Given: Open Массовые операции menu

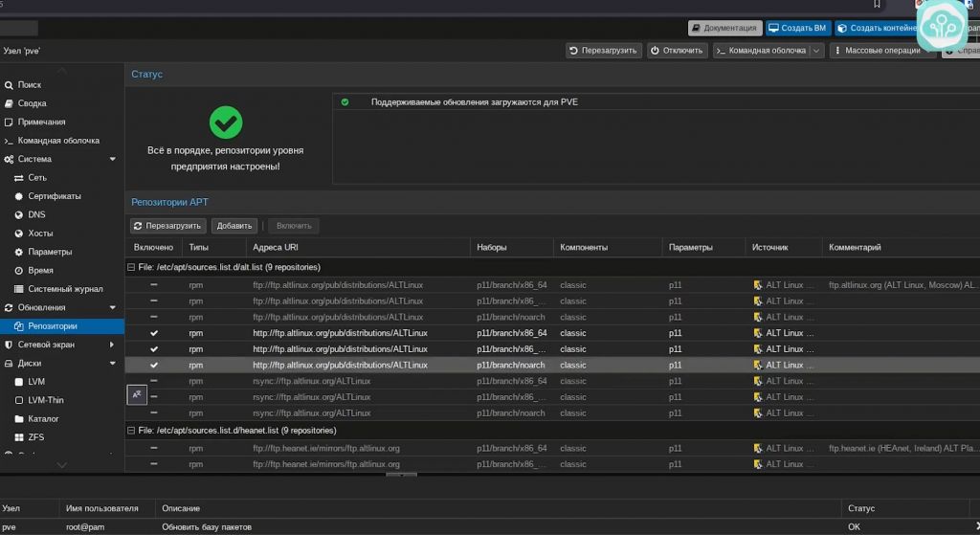Looking at the screenshot, I should [x=881, y=52].
